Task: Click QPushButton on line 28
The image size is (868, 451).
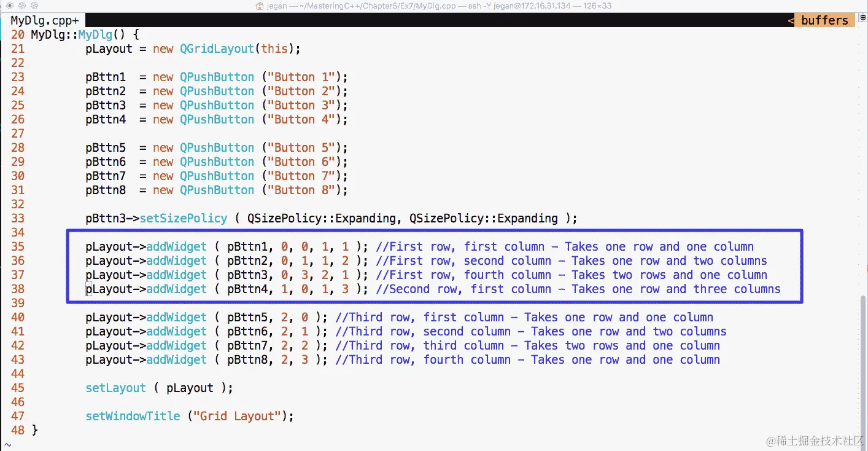Action: (217, 147)
